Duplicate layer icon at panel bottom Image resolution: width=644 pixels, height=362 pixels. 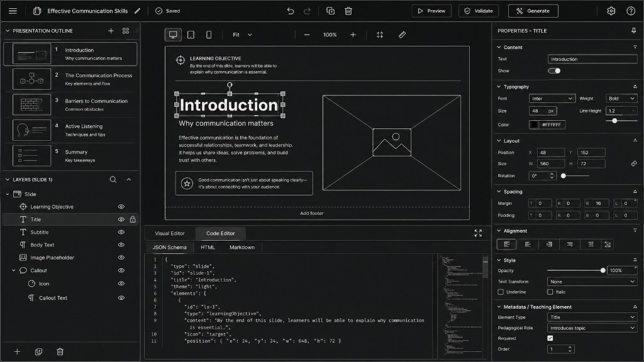[38, 352]
